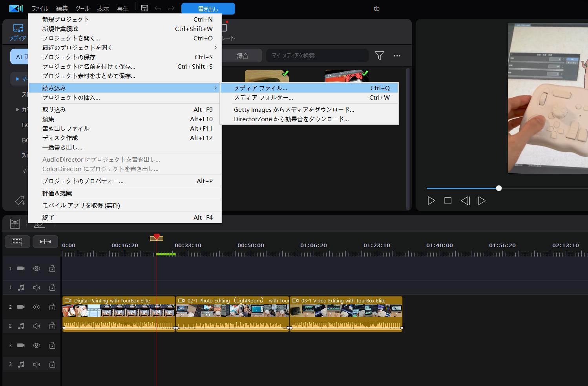
Task: Open the three-dot more options menu
Action: click(x=397, y=56)
